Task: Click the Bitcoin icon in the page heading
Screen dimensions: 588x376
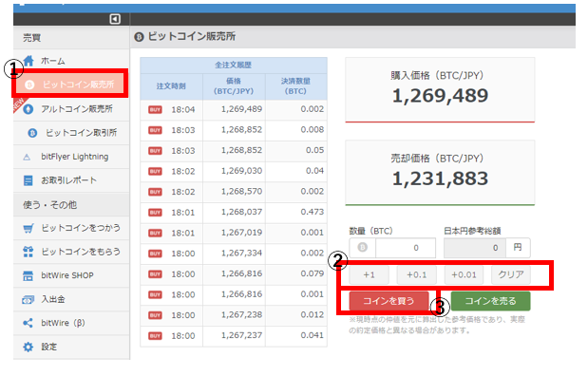Action: [x=139, y=37]
